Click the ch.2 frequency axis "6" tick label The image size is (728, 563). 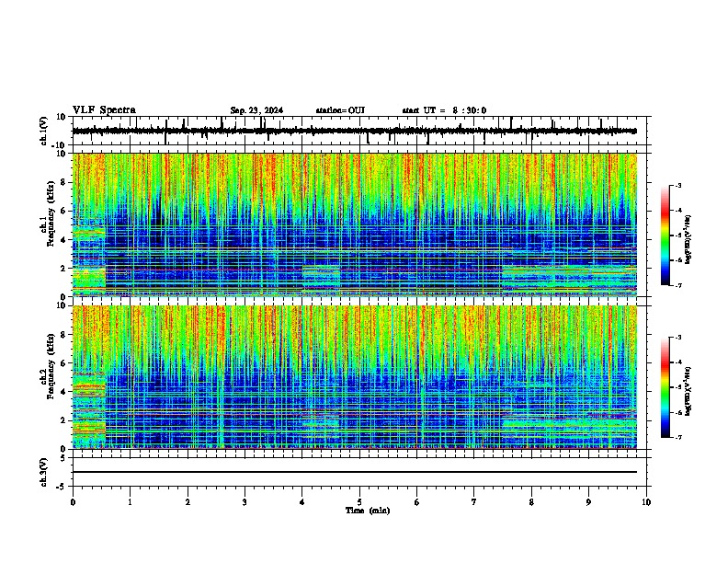[63, 363]
